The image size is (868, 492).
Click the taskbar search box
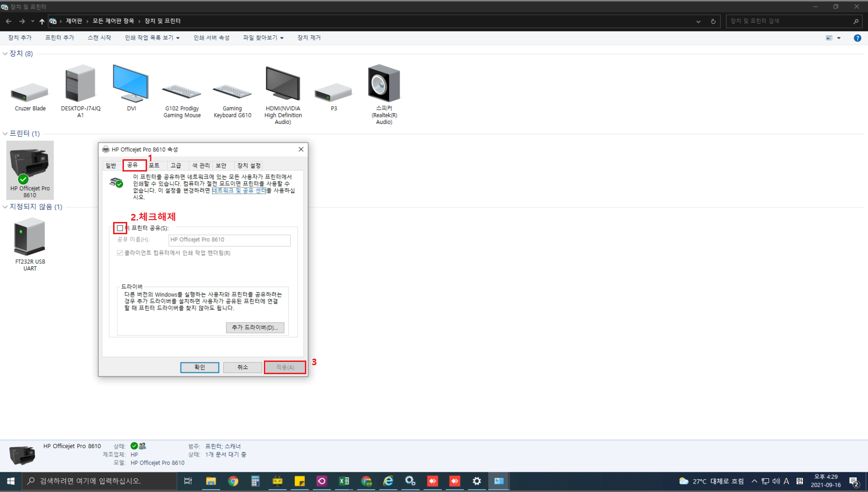[x=99, y=481]
